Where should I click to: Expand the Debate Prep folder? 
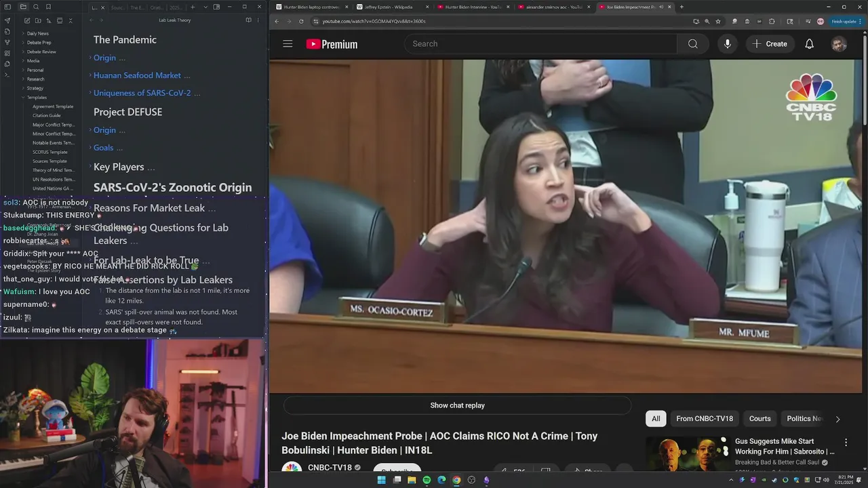(x=39, y=43)
